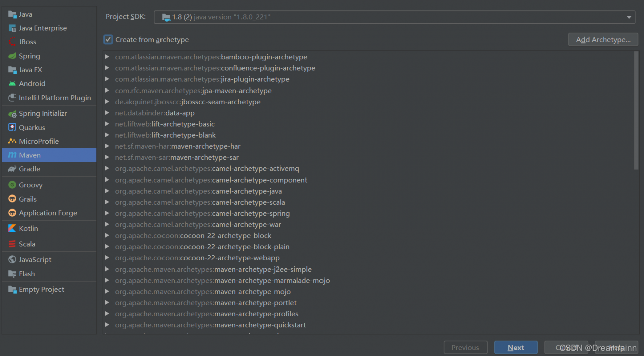Click the Java FX folder icon
The width and height of the screenshot is (644, 356).
(x=12, y=70)
